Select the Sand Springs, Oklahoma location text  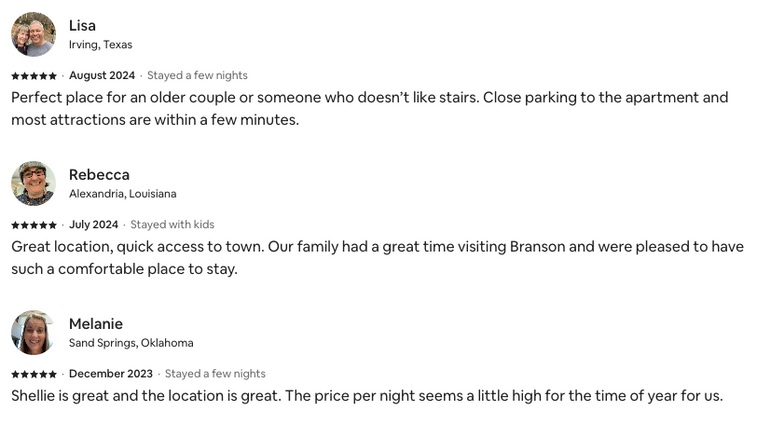(x=131, y=343)
